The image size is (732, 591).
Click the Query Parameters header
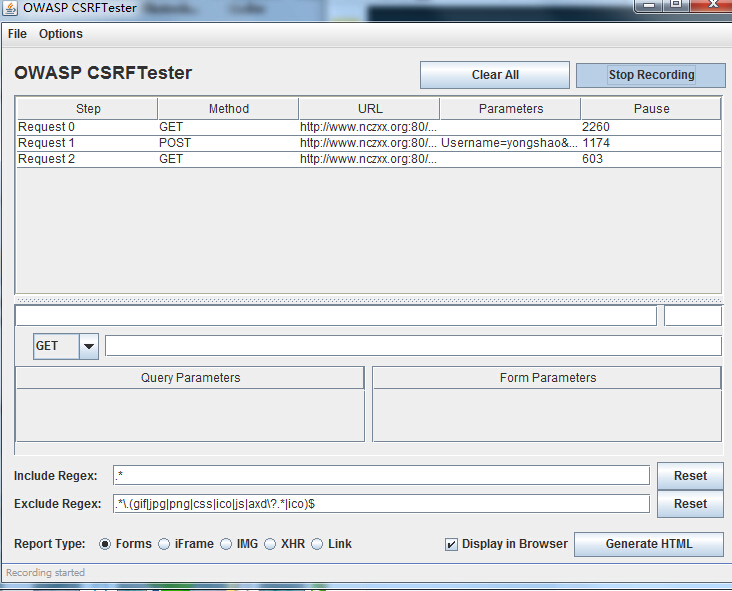[x=190, y=378]
